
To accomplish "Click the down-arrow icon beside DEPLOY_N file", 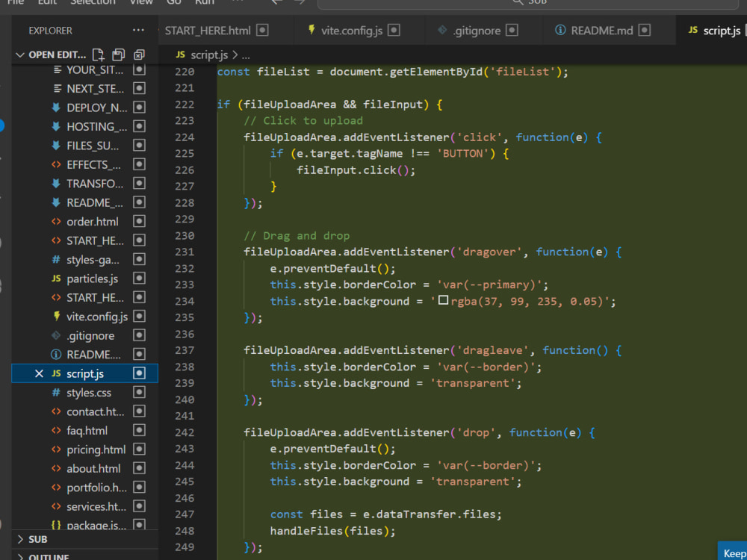I will (56, 108).
